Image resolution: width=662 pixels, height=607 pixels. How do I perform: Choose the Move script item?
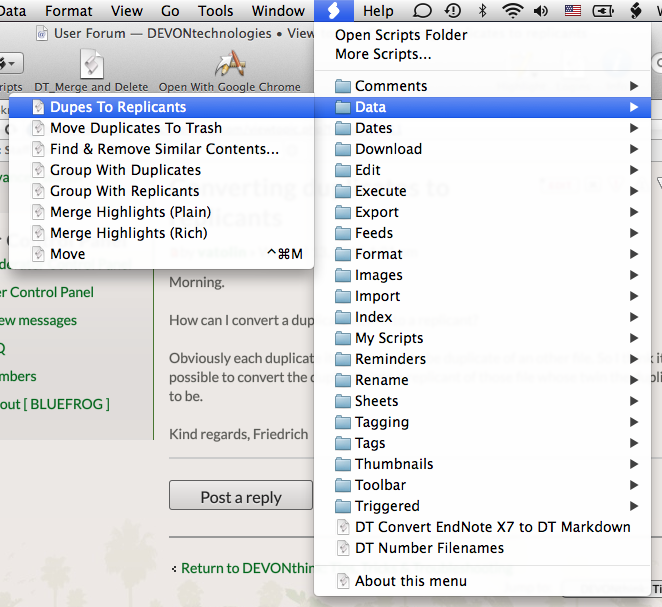(x=161, y=254)
